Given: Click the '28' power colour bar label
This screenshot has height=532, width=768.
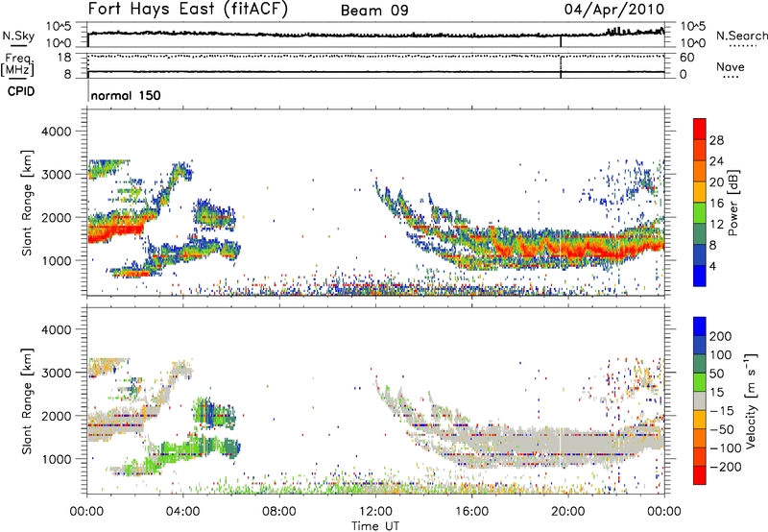Looking at the screenshot, I should tap(716, 140).
